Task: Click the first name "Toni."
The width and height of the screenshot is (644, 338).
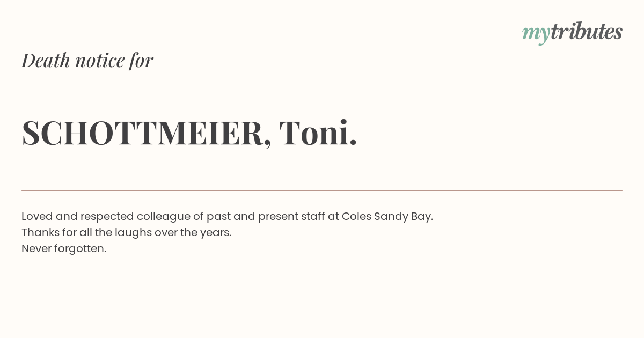Action: pos(318,133)
